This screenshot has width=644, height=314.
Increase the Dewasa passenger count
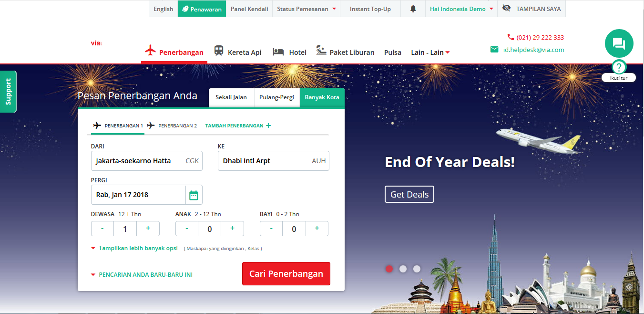pyautogui.click(x=148, y=229)
